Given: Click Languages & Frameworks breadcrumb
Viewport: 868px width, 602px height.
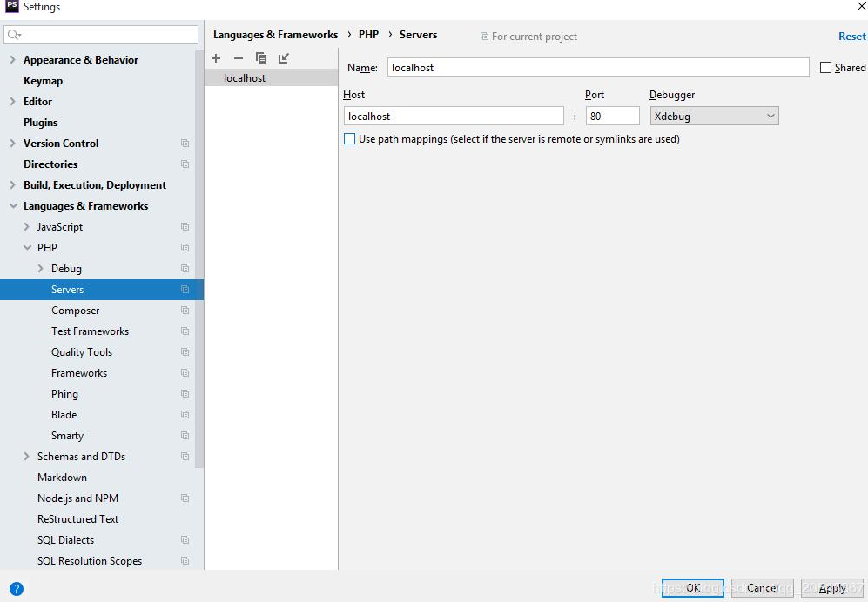Looking at the screenshot, I should (x=275, y=34).
